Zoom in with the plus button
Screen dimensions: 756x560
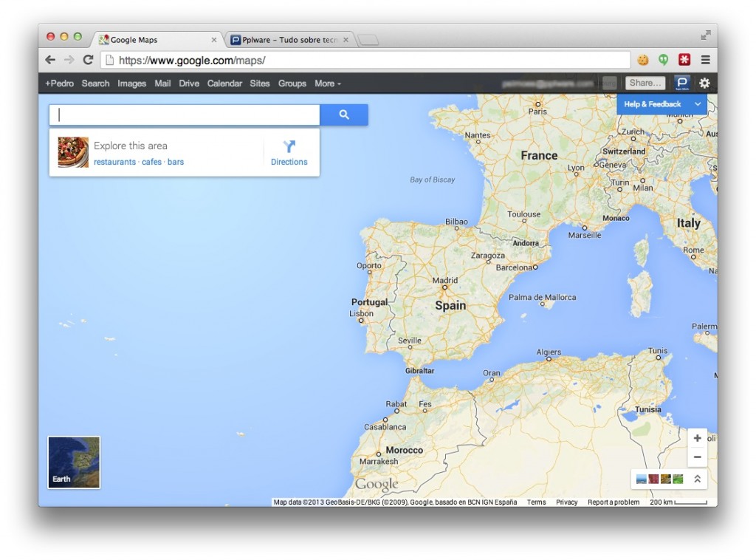pyautogui.click(x=697, y=438)
